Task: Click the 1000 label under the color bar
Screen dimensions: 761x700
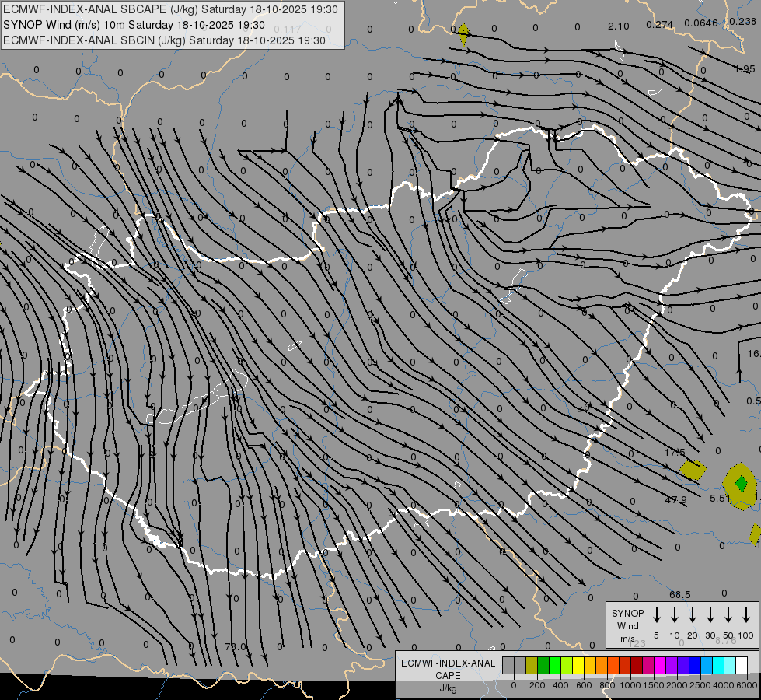Action: (x=630, y=685)
